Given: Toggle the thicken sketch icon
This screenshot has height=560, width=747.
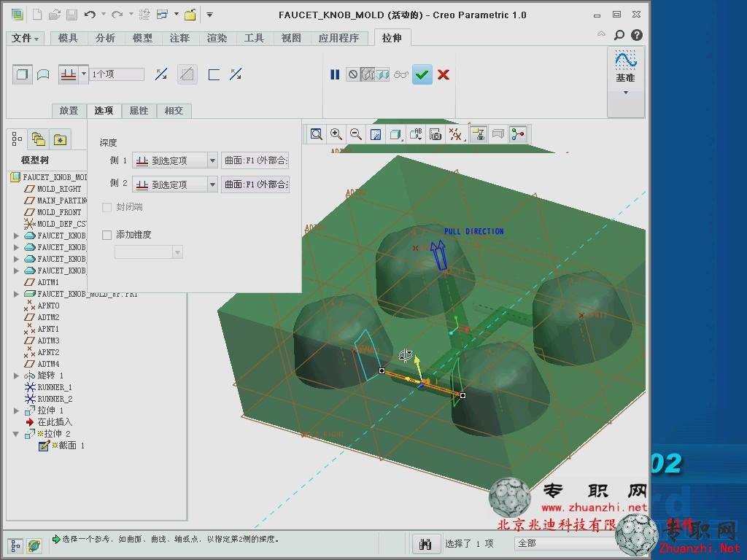Looking at the screenshot, I should 214,74.
